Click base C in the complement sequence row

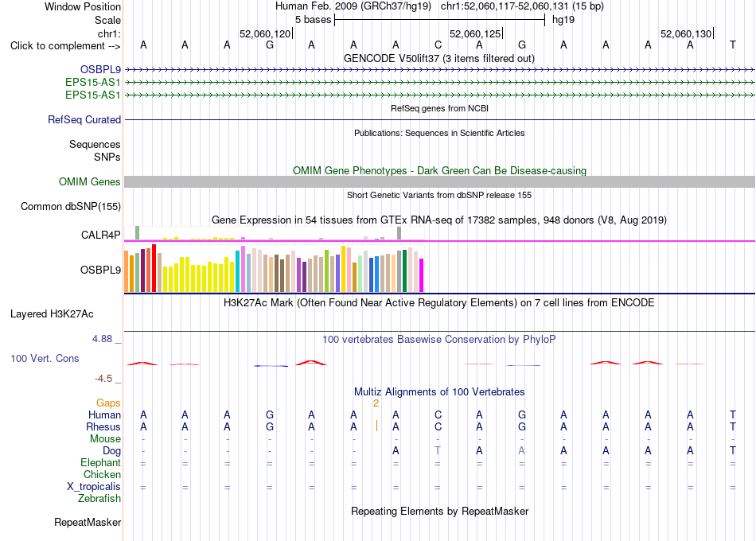438,45
